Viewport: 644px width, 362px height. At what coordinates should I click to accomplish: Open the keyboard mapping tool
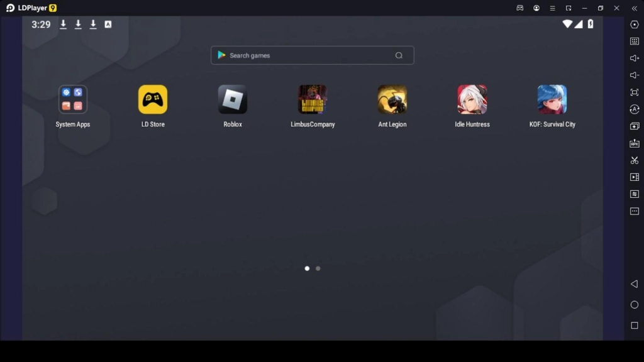[635, 41]
